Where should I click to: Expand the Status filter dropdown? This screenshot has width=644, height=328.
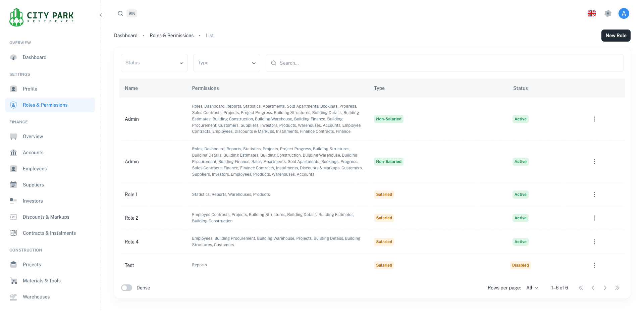(x=154, y=63)
